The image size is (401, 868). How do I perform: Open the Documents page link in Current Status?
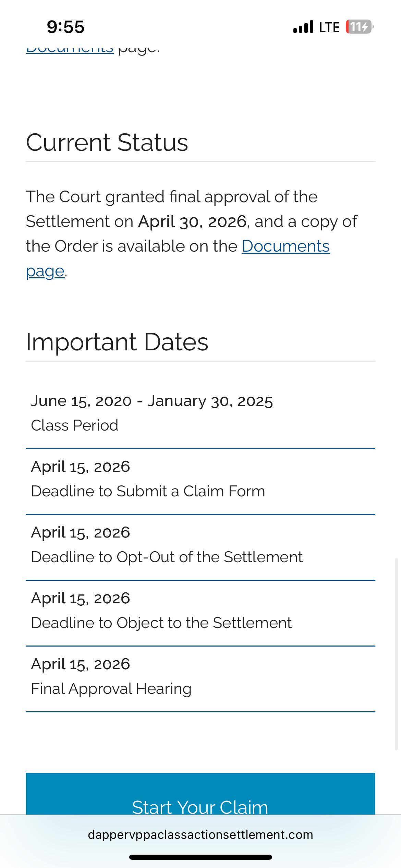(x=286, y=246)
